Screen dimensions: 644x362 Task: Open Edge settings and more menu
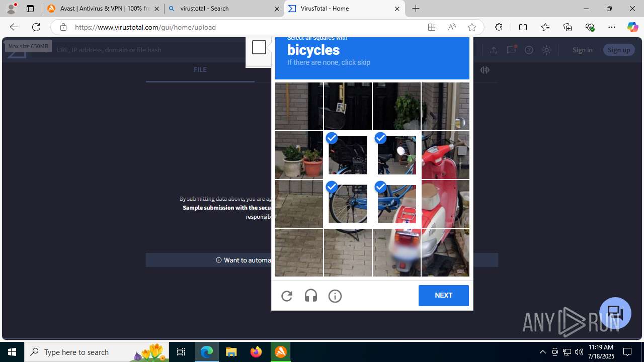(612, 27)
